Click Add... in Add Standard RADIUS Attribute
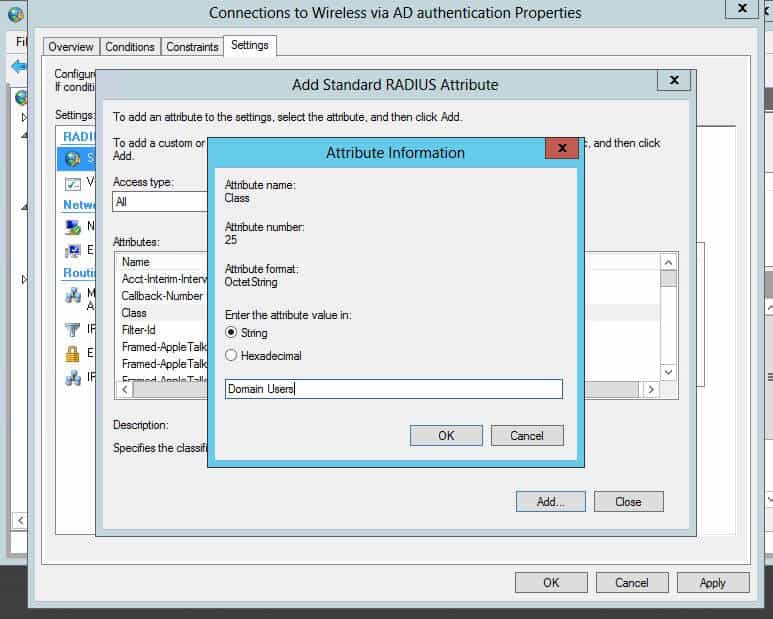The image size is (773, 619). point(551,502)
